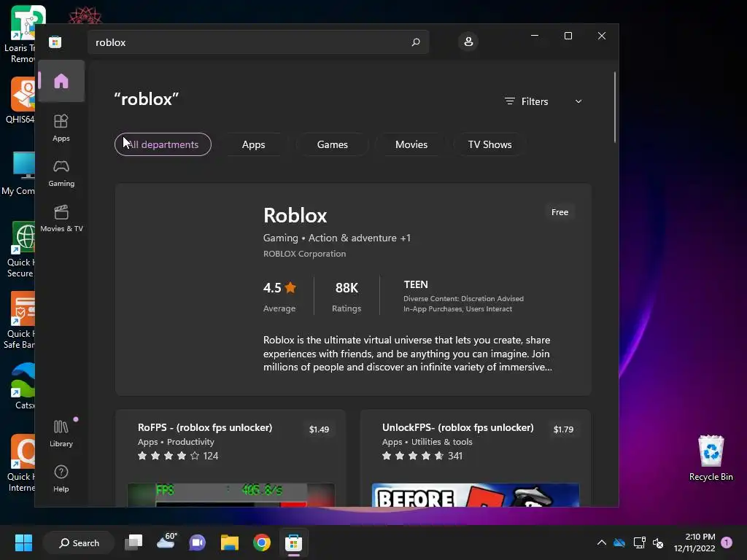Expand the Filters dropdown

pos(543,101)
